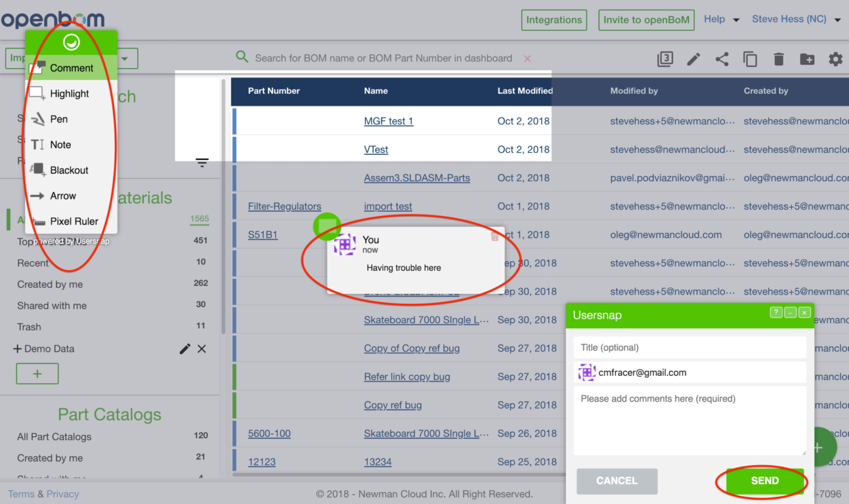
Task: Open the dashboard settings gear
Action: (836, 59)
